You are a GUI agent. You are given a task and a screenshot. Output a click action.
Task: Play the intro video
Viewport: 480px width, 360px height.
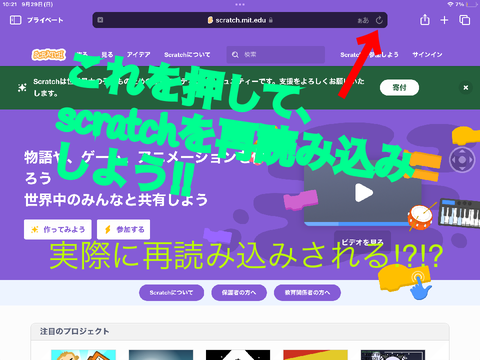364,193
